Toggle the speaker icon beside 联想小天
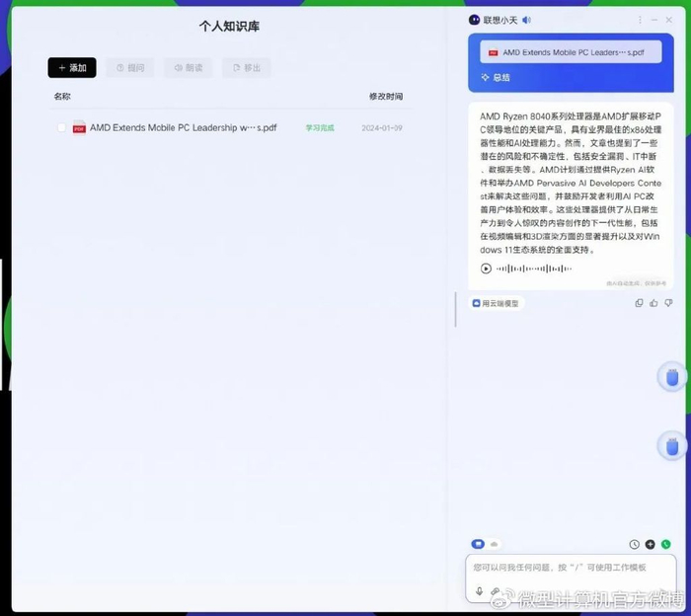Image resolution: width=691 pixels, height=616 pixels. coord(526,20)
